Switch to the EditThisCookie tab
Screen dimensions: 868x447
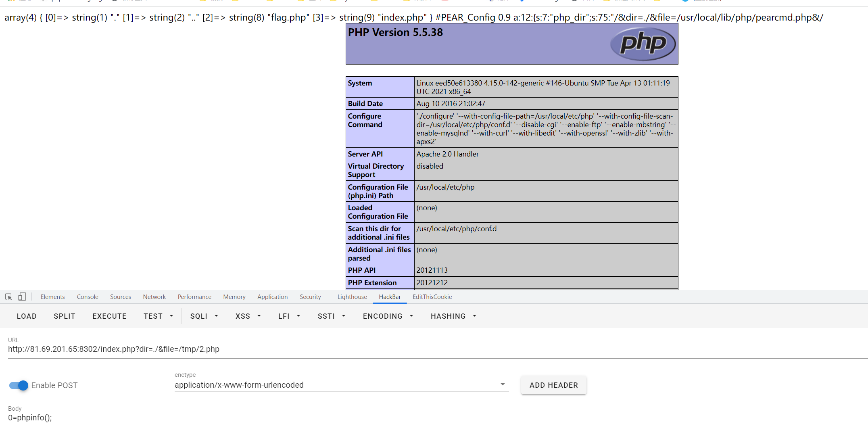432,297
